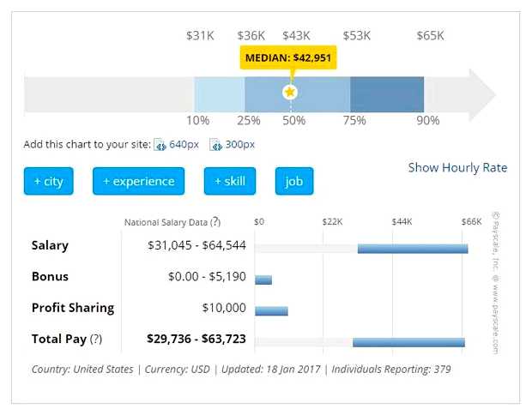Click the help question mark beside Total Pay
532x415 pixels.
pyautogui.click(x=96, y=339)
